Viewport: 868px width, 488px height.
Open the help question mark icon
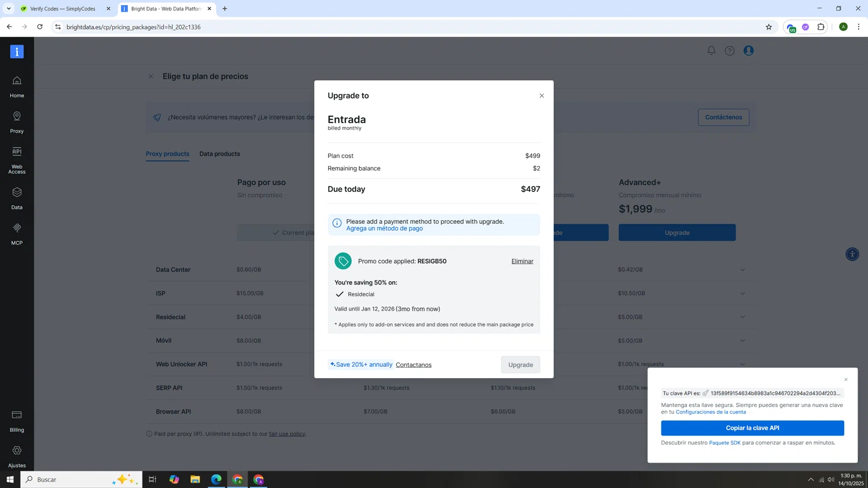pyautogui.click(x=730, y=51)
